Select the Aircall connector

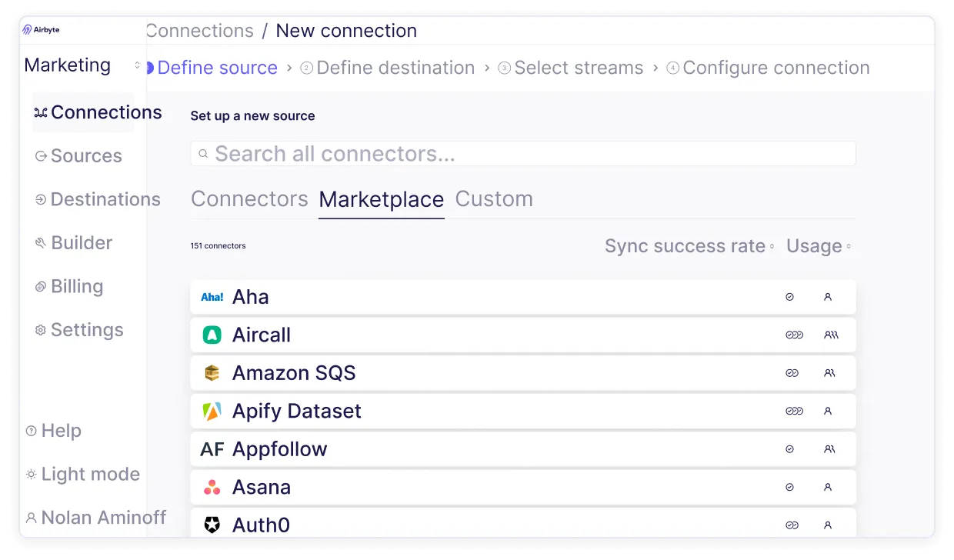coord(523,335)
